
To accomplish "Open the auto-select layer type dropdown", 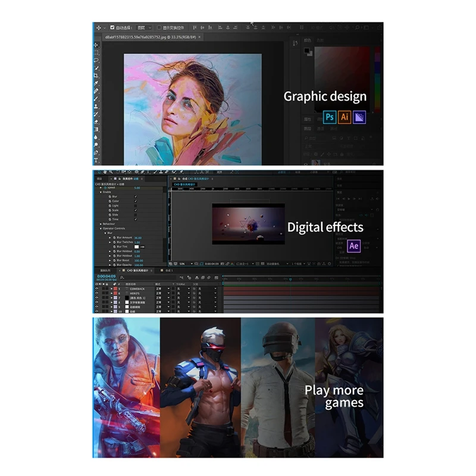I will [x=144, y=27].
